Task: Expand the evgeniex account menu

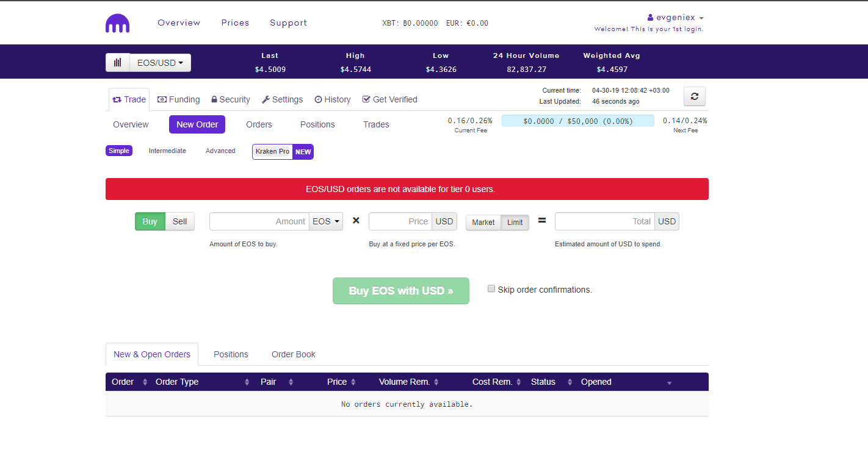Action: click(676, 18)
